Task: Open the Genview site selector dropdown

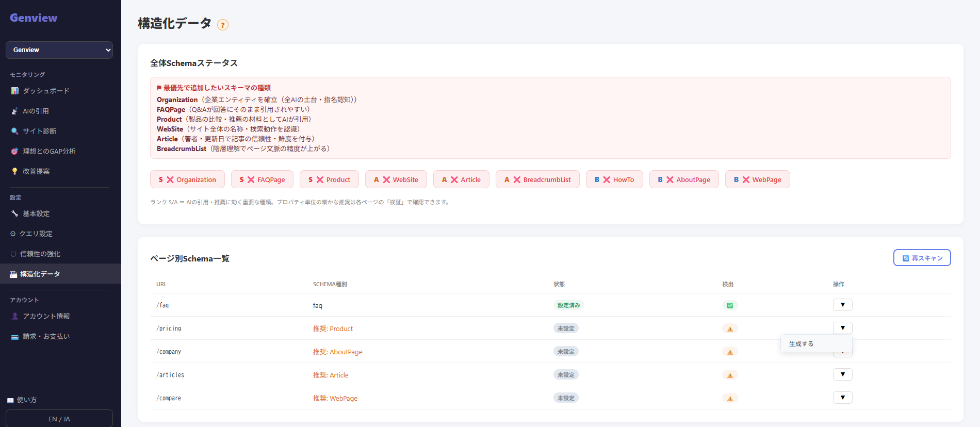Action: point(59,50)
